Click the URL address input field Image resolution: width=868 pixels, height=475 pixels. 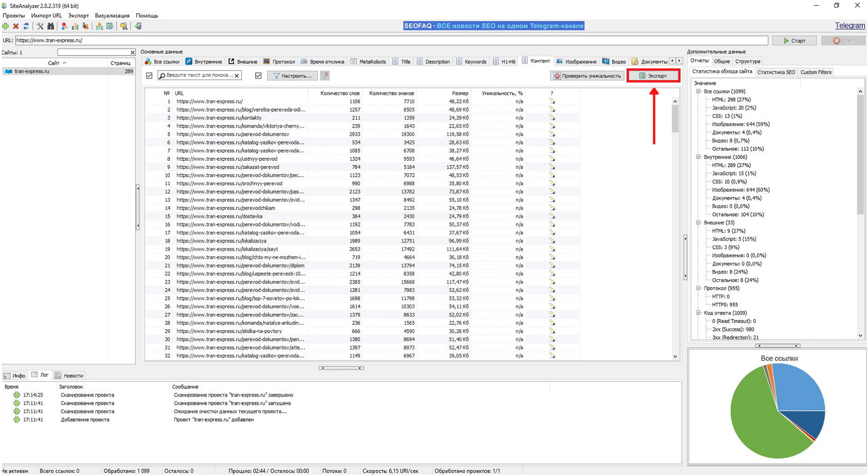[x=392, y=41]
